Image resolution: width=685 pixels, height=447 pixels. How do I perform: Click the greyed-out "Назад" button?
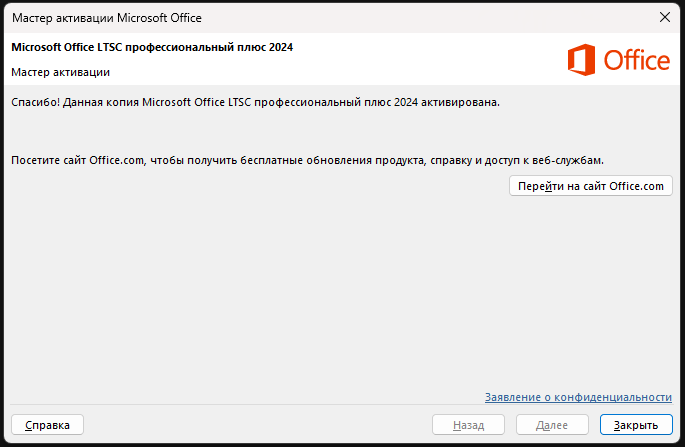(x=468, y=425)
